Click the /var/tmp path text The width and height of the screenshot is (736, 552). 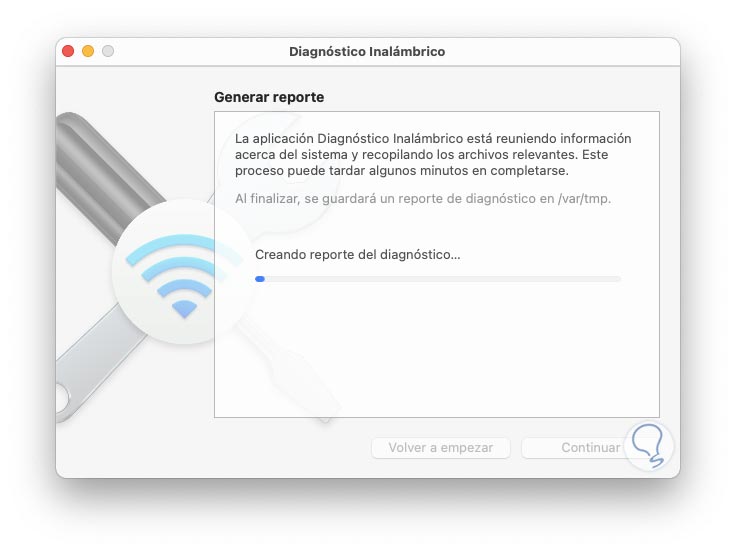pos(584,199)
